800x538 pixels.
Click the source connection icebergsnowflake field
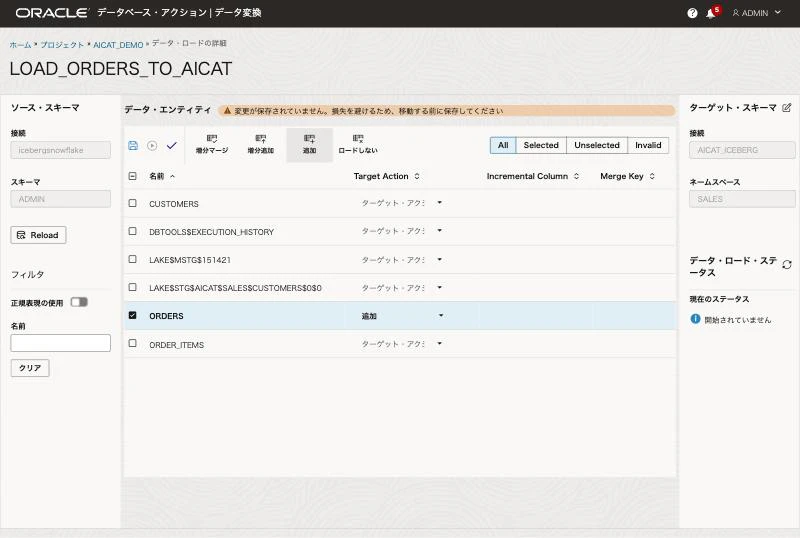(61, 150)
